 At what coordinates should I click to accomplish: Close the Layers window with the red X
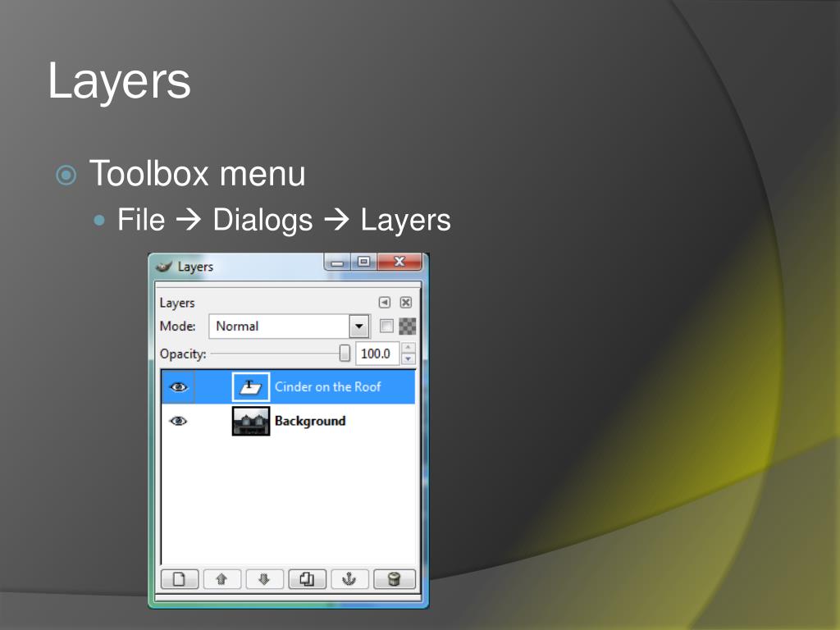[x=399, y=262]
